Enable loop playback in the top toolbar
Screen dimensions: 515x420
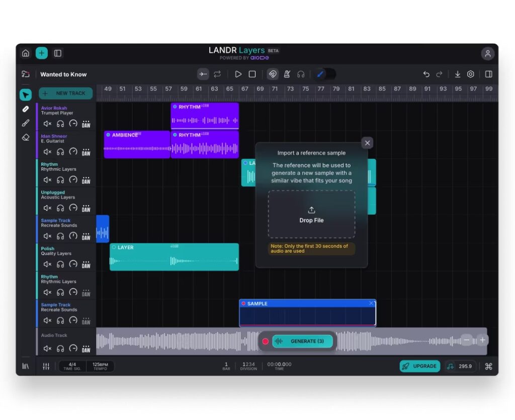(x=217, y=74)
